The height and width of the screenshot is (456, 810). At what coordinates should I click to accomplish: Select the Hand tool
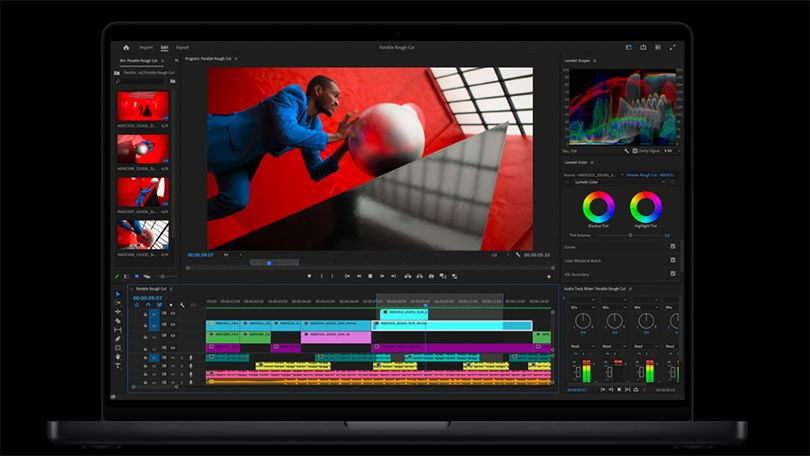(118, 357)
